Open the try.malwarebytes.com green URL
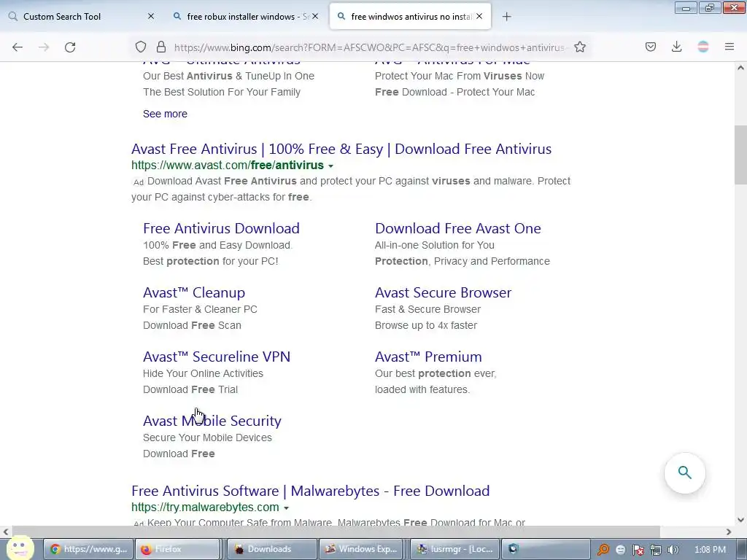The image size is (747, 560). coord(205,507)
